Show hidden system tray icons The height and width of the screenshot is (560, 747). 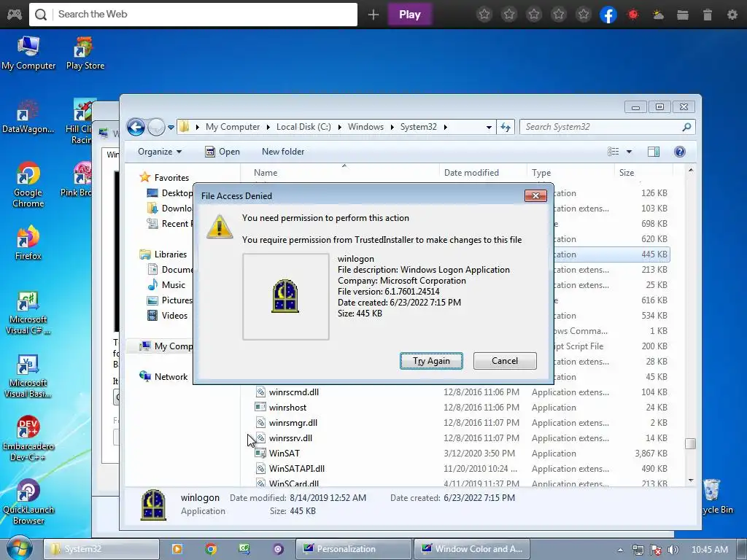tap(620, 550)
